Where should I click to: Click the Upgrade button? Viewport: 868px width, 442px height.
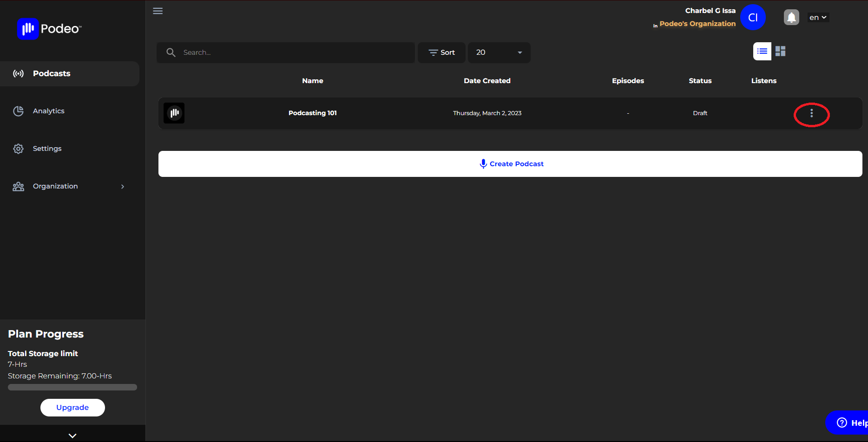pos(72,408)
